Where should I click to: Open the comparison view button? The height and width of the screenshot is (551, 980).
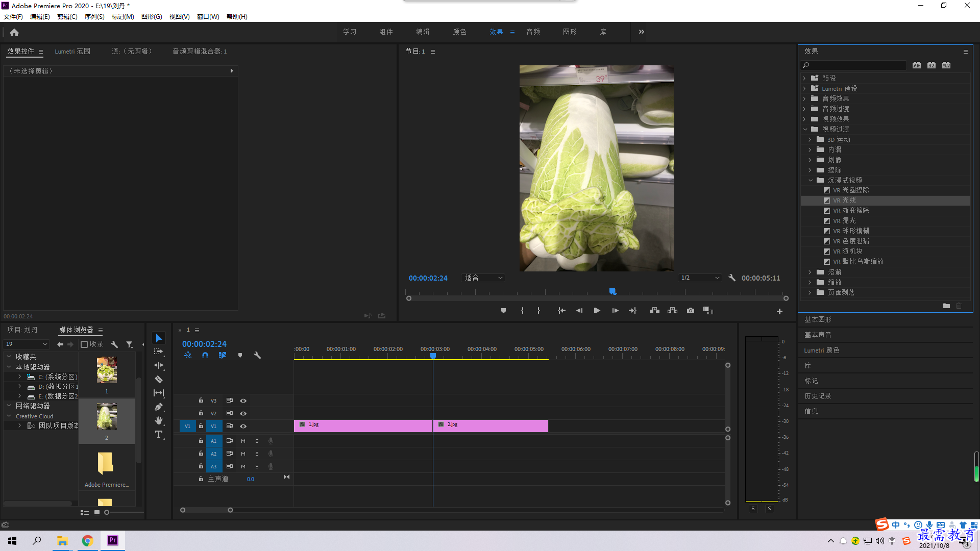(708, 311)
